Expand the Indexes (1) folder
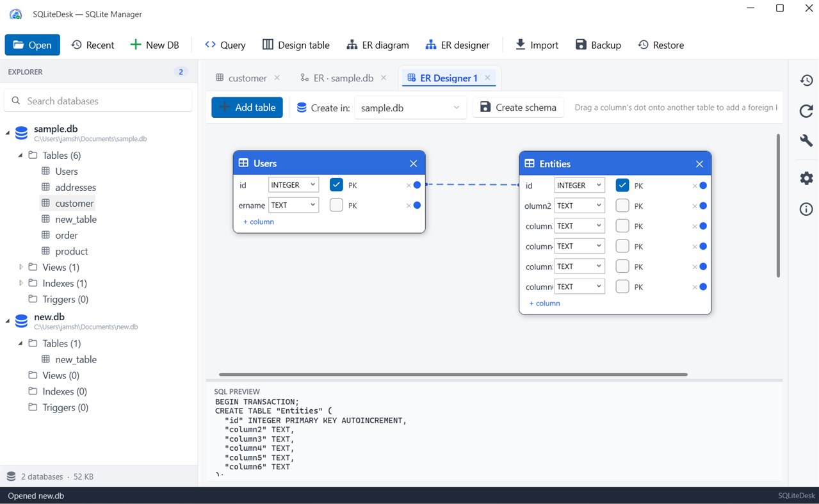Image resolution: width=819 pixels, height=504 pixels. pyautogui.click(x=20, y=283)
